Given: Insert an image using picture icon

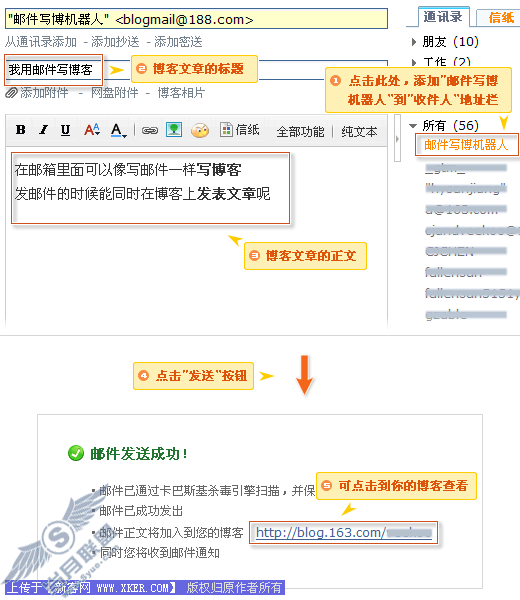Looking at the screenshot, I should click(x=174, y=130).
